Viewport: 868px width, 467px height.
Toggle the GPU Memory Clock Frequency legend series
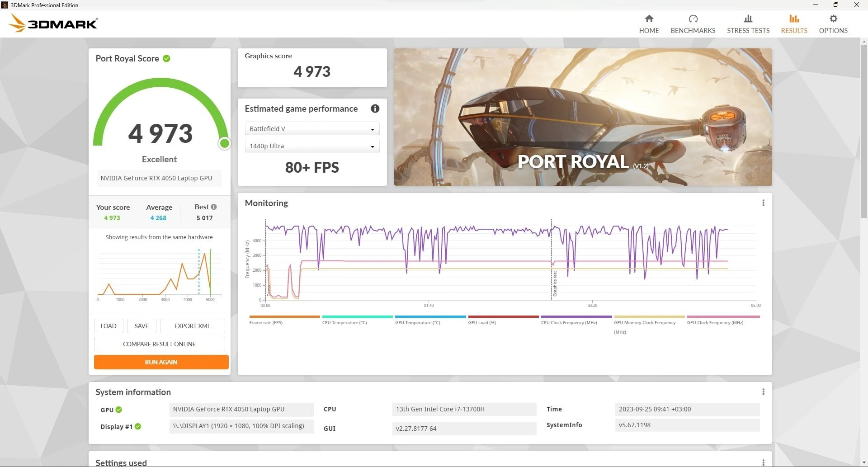coord(649,325)
